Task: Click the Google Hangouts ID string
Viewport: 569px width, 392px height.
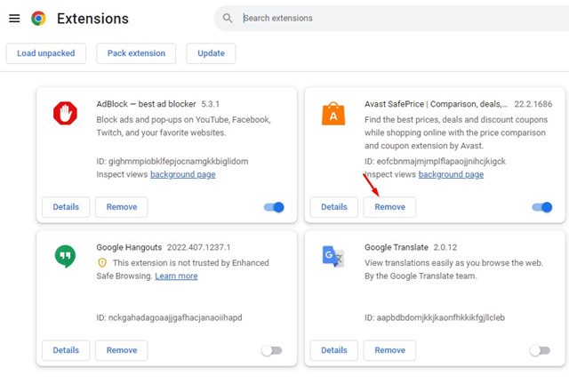Action: (169, 318)
